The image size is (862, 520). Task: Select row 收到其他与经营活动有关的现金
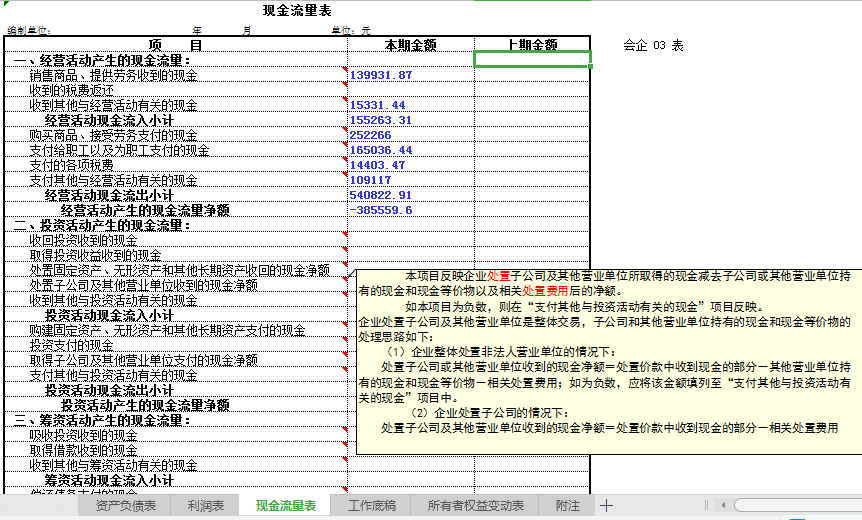point(176,104)
